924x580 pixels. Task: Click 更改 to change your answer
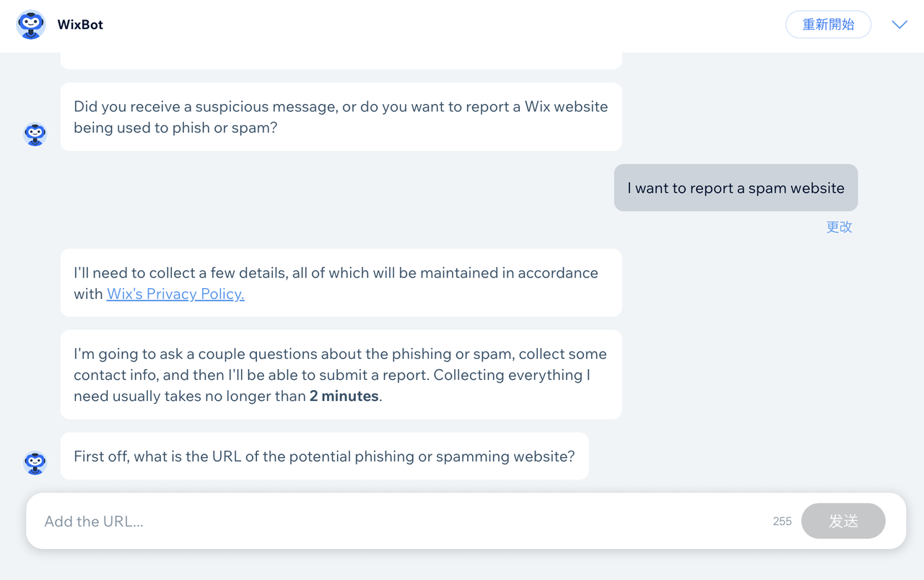click(839, 227)
